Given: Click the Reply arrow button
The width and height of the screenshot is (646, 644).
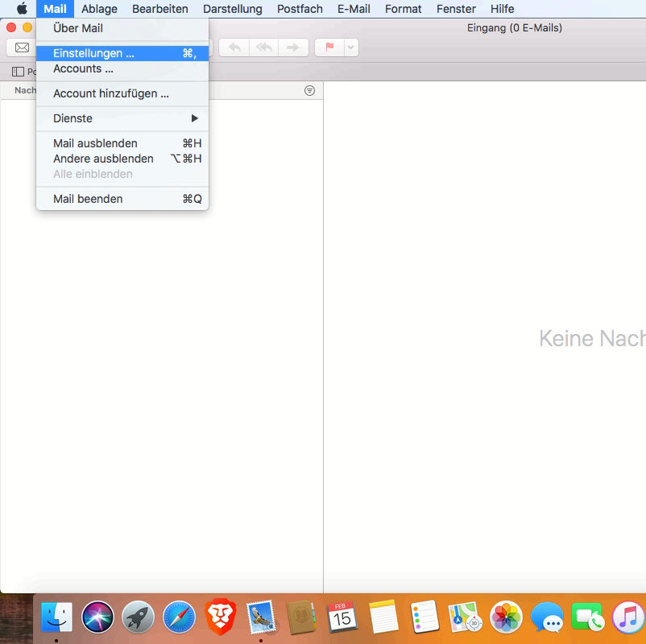Looking at the screenshot, I should point(234,47).
